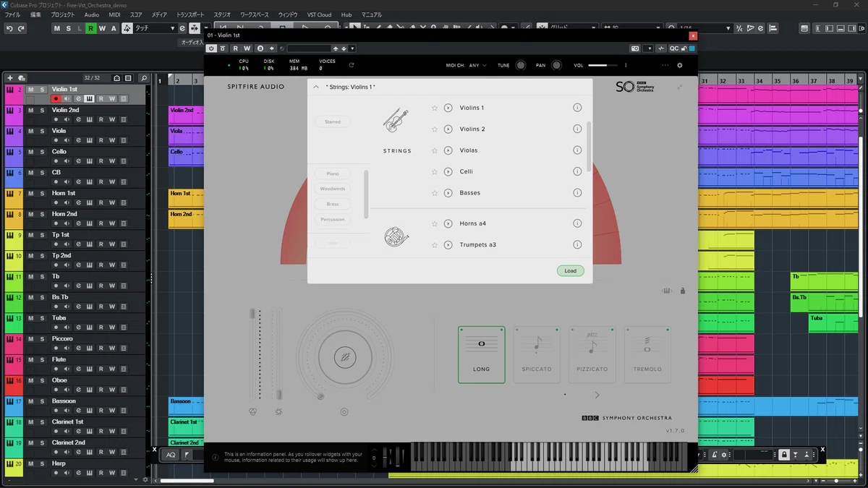
Task: Click the plugin settings gear icon
Action: tap(680, 65)
